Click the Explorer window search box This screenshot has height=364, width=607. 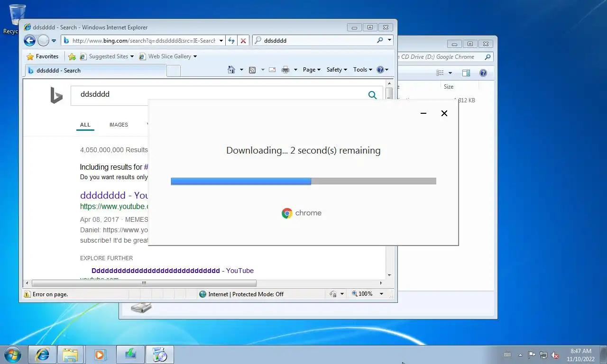coord(446,57)
